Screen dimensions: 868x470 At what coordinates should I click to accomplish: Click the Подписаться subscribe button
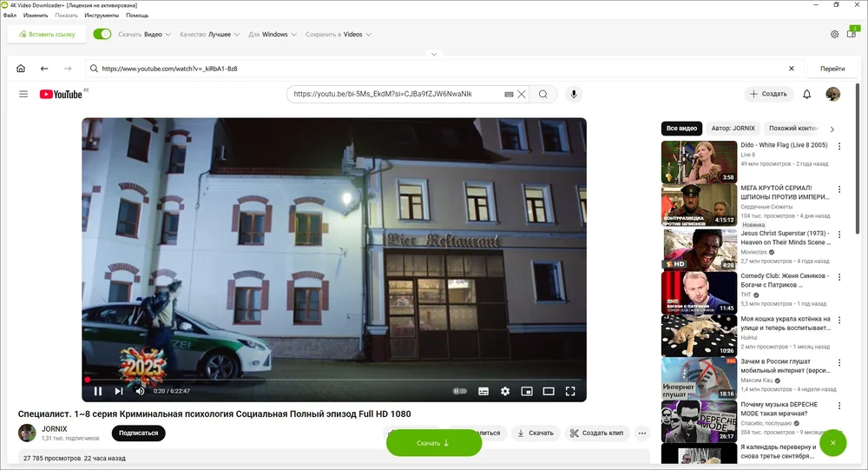pyautogui.click(x=138, y=433)
